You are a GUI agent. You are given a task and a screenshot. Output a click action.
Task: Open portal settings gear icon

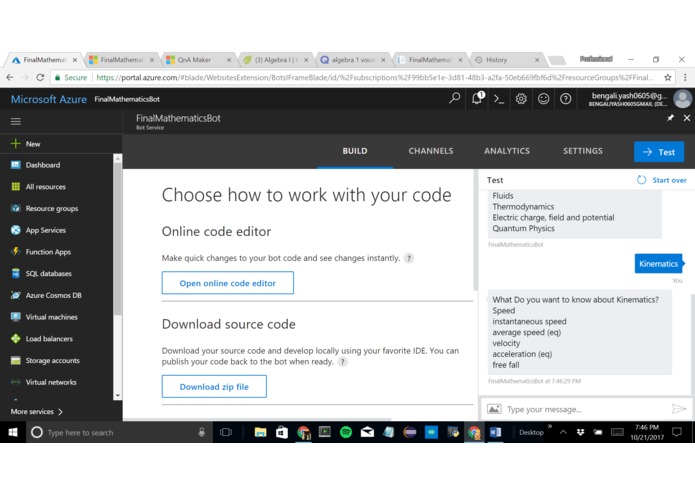coord(521,99)
